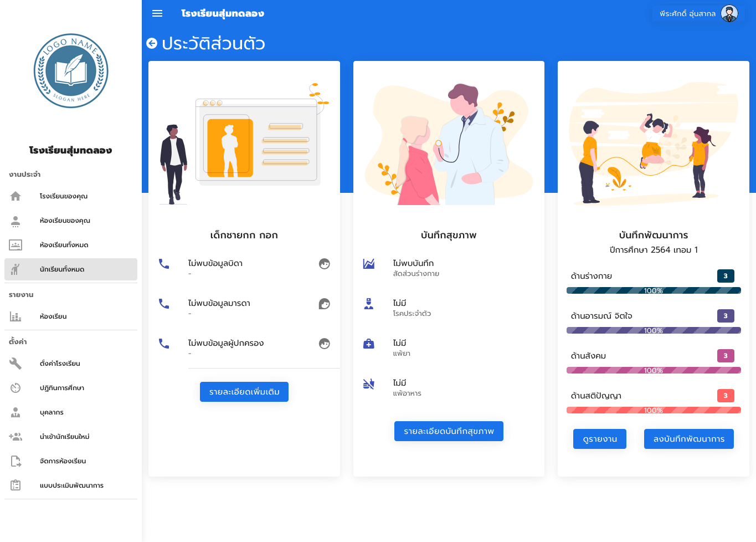Open ตั้งค่าโรงเรียน settings menu

tap(60, 364)
